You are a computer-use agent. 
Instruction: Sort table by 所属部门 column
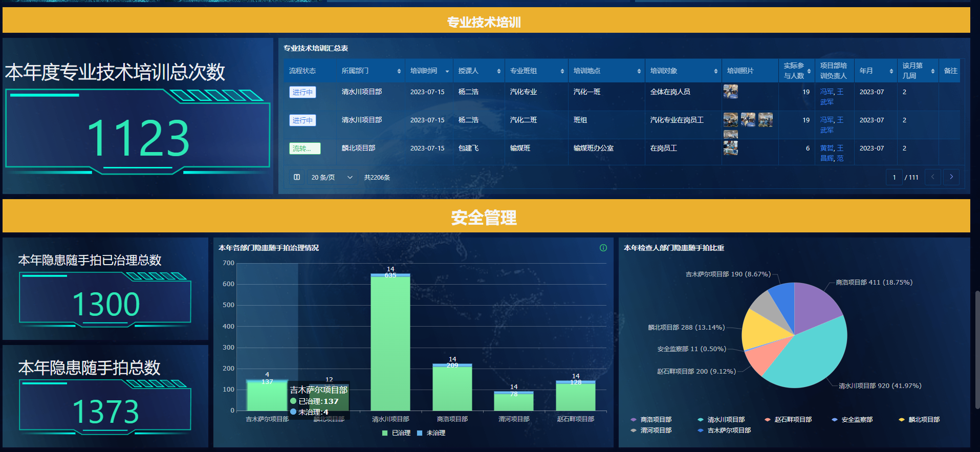tap(399, 71)
